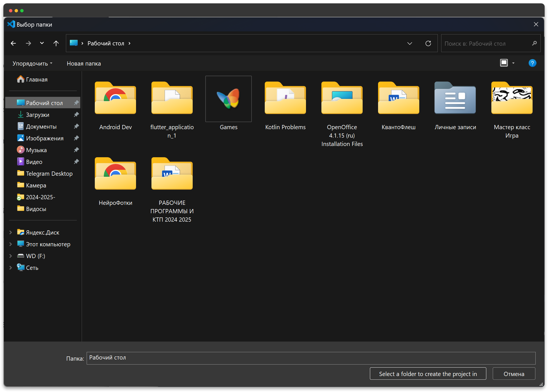
Task: Select the Games folder
Action: pyautogui.click(x=228, y=103)
